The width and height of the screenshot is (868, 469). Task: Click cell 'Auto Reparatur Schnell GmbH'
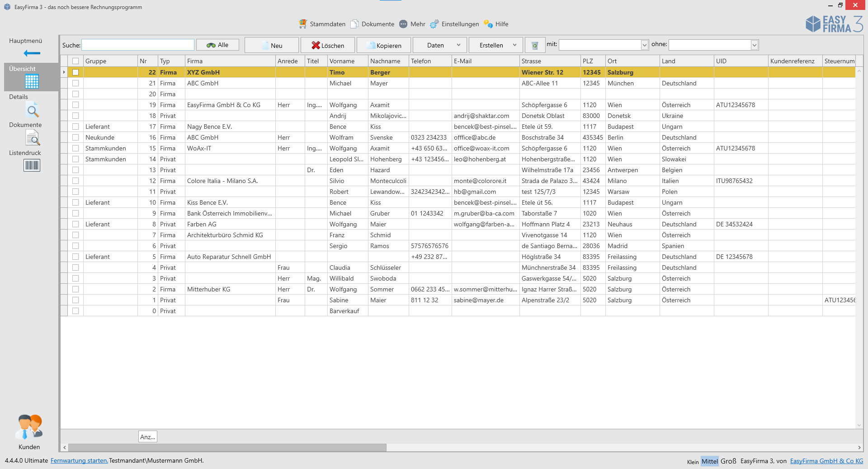(x=229, y=257)
